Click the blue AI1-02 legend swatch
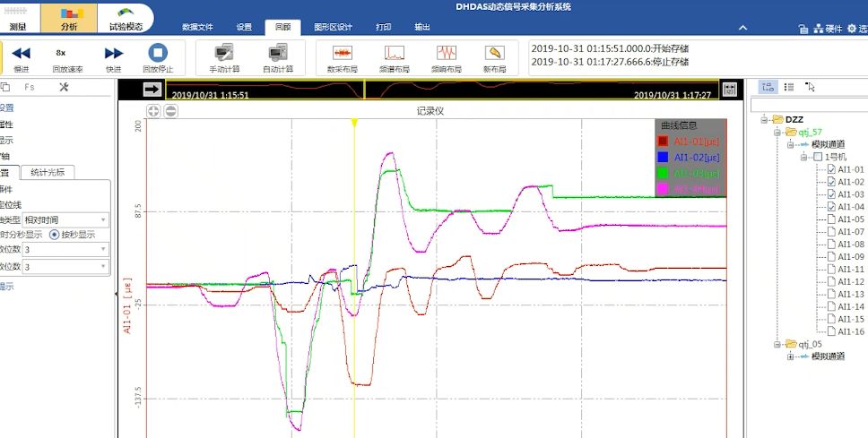 [663, 158]
